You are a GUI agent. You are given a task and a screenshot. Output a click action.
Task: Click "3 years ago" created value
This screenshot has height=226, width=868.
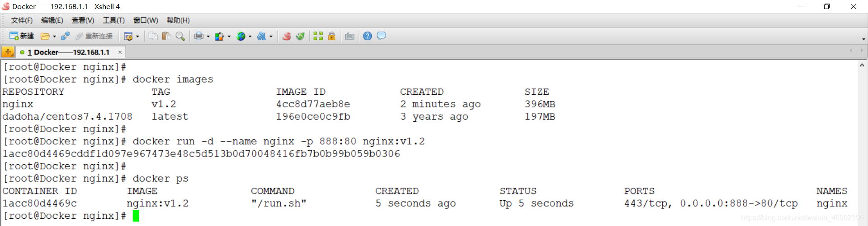434,116
